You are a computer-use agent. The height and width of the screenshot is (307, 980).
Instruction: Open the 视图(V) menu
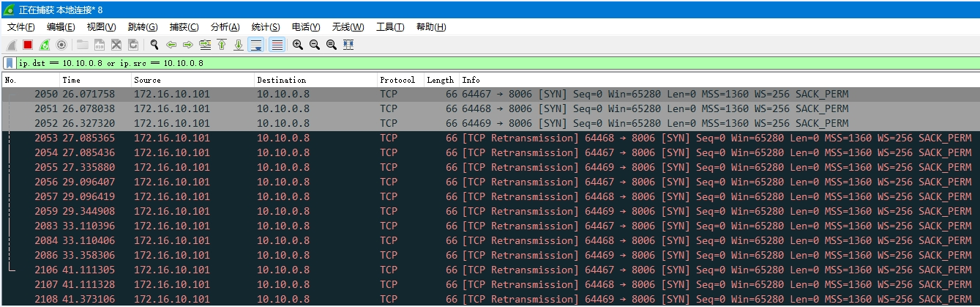point(102,27)
